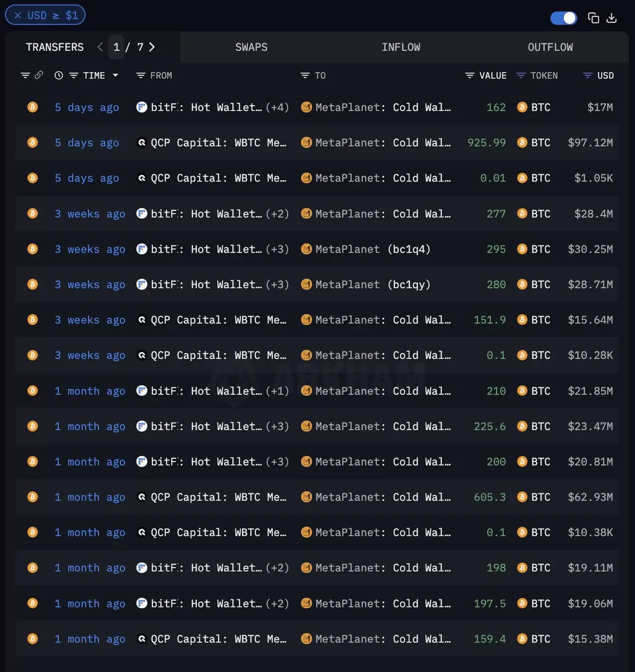Image resolution: width=635 pixels, height=672 pixels.
Task: Click MetaPlanet icon on the $10.28K row
Action: click(x=306, y=355)
